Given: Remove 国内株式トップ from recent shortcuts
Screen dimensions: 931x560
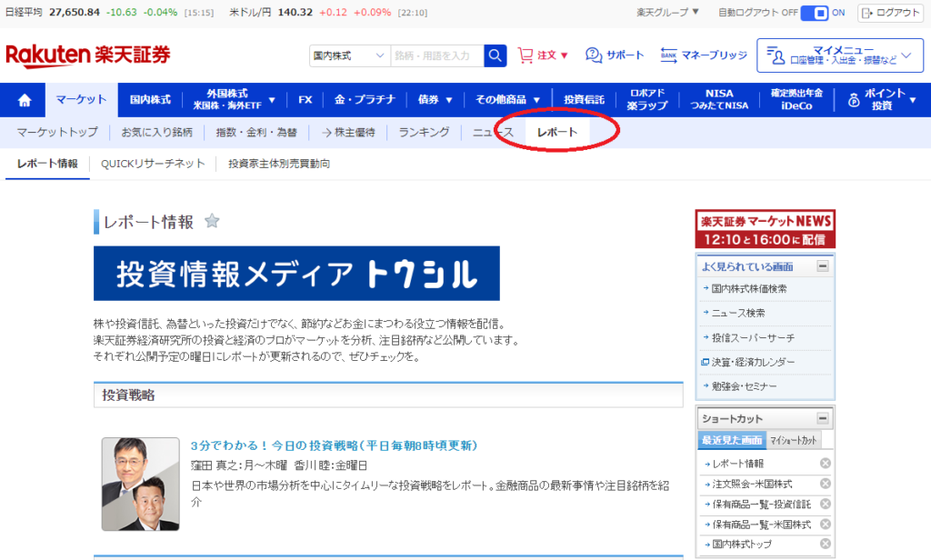Looking at the screenshot, I should pos(825,545).
